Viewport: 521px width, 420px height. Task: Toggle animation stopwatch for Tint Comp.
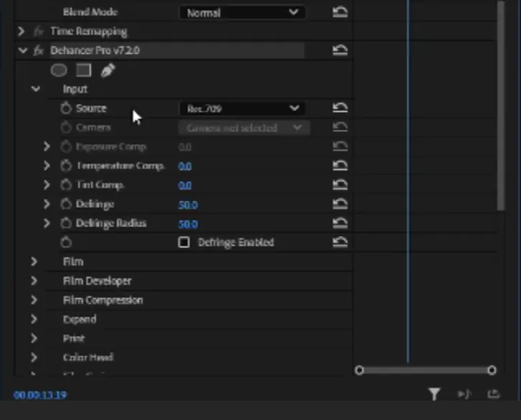click(x=66, y=185)
